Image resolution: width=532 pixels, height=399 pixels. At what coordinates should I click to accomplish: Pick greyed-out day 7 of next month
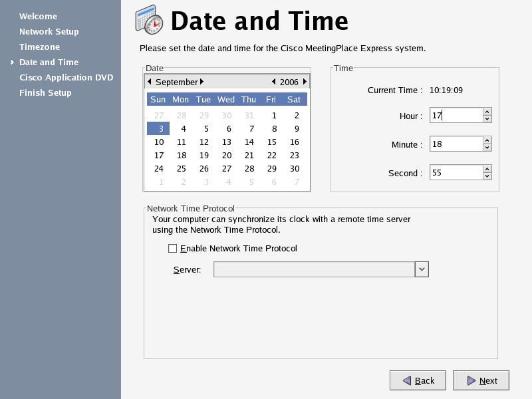click(x=297, y=182)
